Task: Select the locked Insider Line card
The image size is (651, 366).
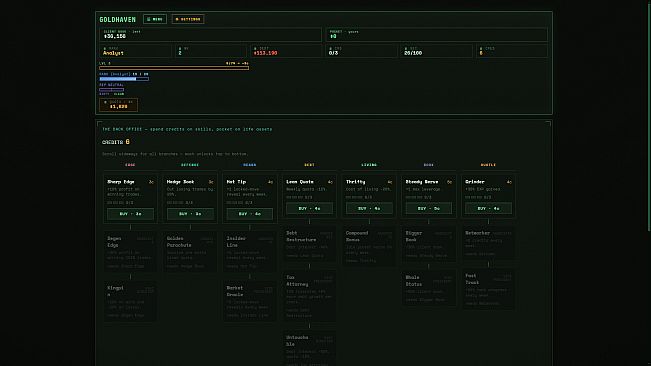Action: click(x=250, y=252)
